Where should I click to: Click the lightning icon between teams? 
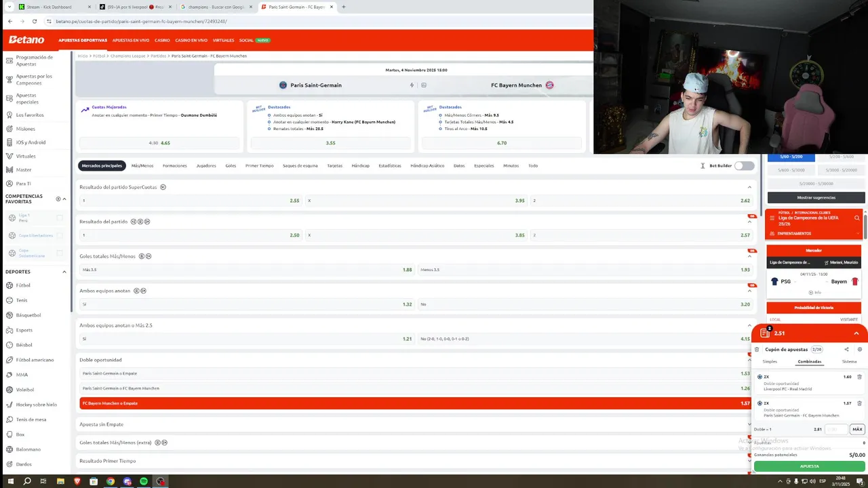click(412, 85)
